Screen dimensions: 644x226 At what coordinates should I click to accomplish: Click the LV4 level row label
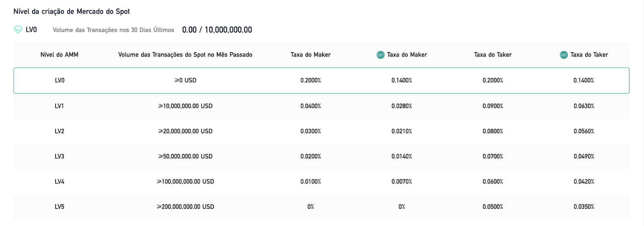click(x=60, y=182)
